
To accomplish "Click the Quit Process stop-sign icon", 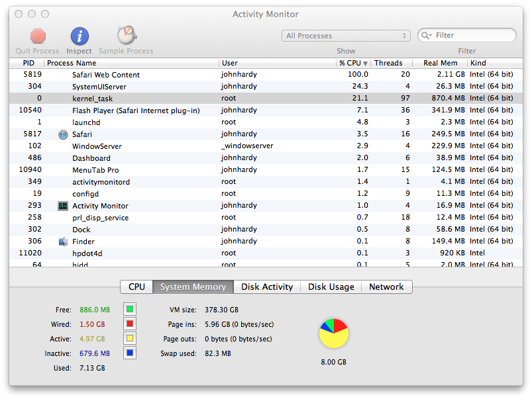I will click(x=38, y=36).
